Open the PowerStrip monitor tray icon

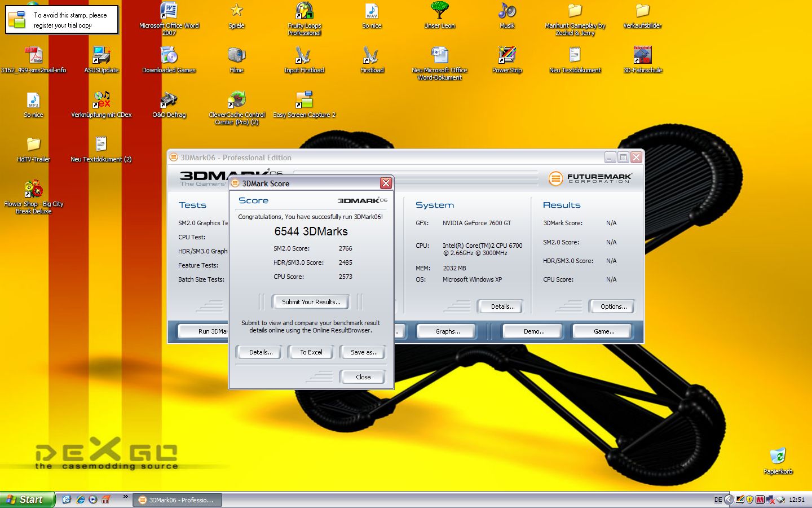[x=740, y=500]
